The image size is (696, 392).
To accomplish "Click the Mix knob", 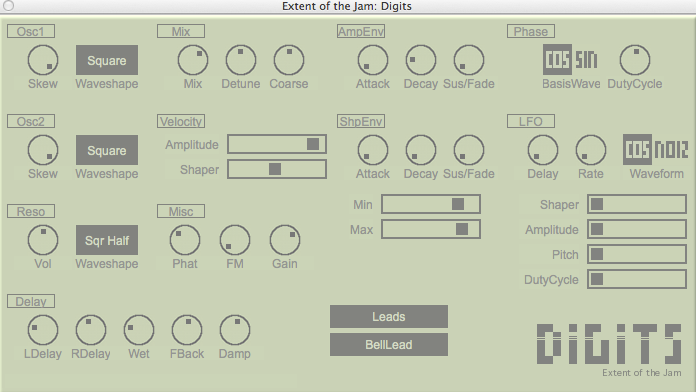I will 193,60.
